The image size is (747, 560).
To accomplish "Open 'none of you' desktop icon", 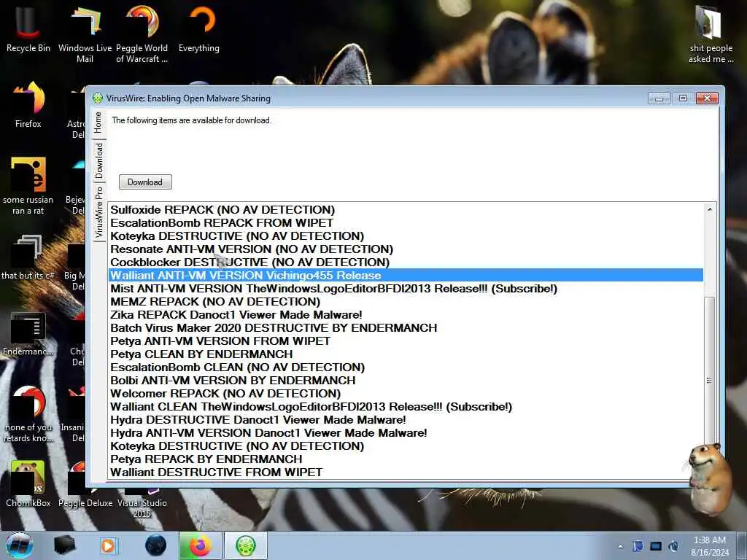I will [28, 413].
